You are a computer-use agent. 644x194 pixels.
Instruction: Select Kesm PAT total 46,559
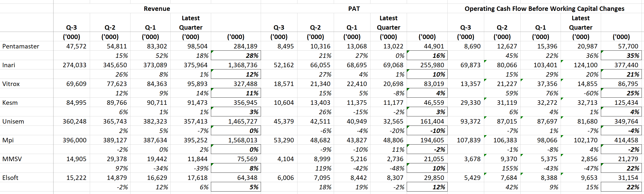pos(434,103)
